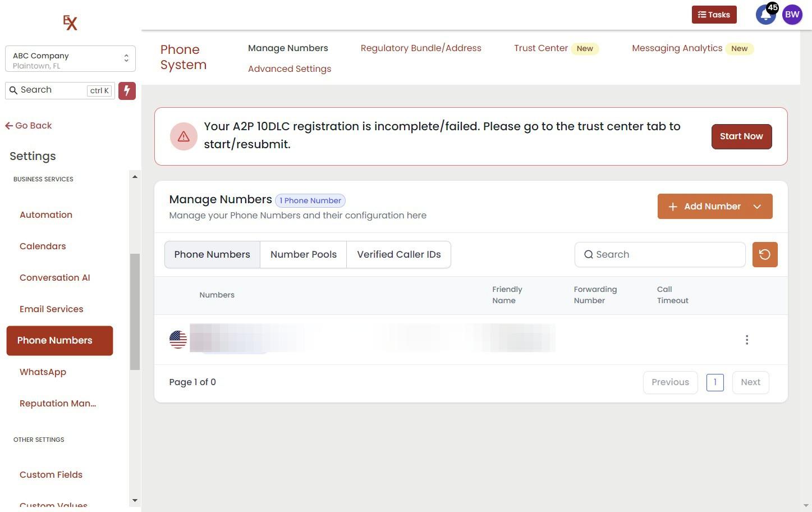
Task: Click the notifications bell icon
Action: pyautogui.click(x=765, y=15)
